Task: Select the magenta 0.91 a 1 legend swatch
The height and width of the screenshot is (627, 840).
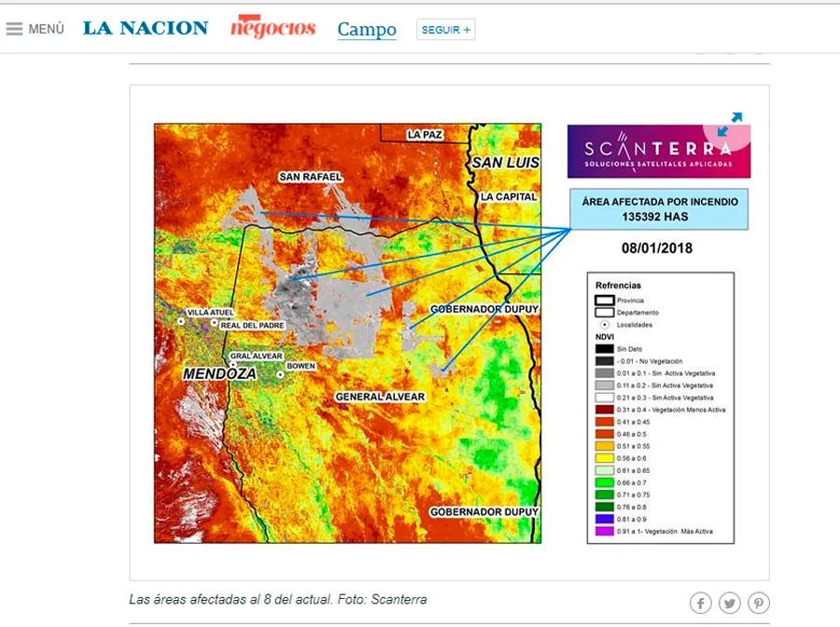Action: pyautogui.click(x=605, y=531)
